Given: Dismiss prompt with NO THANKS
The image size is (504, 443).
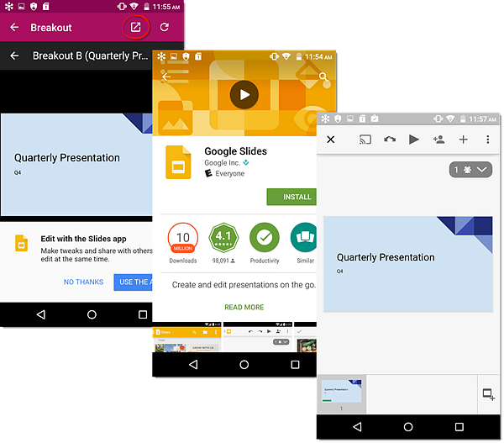Looking at the screenshot, I should 83,282.
